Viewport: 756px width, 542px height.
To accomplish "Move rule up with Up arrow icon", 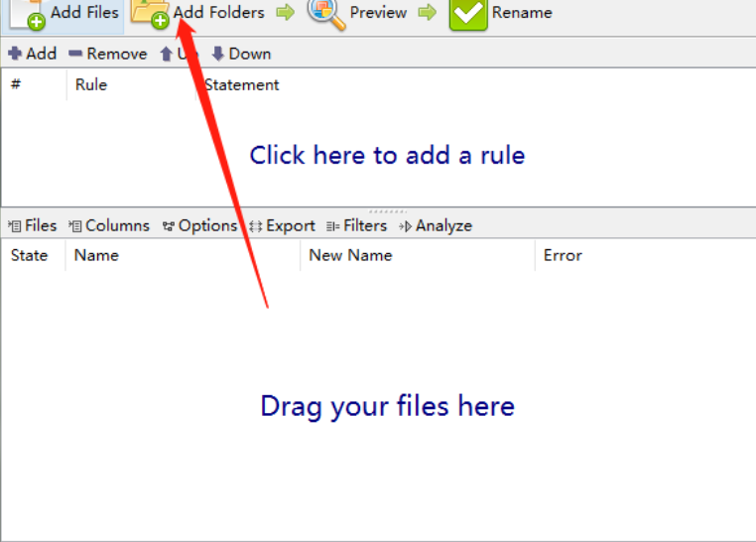I will pyautogui.click(x=167, y=54).
